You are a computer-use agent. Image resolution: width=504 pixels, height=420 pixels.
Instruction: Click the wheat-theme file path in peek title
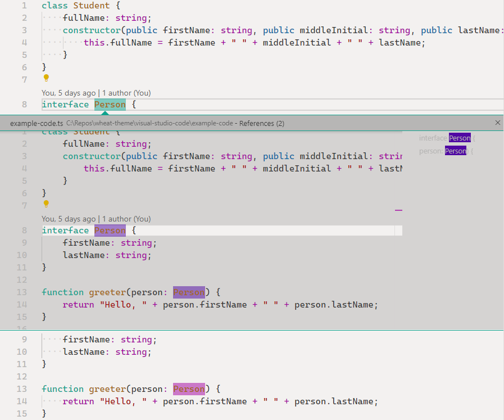[x=149, y=124]
